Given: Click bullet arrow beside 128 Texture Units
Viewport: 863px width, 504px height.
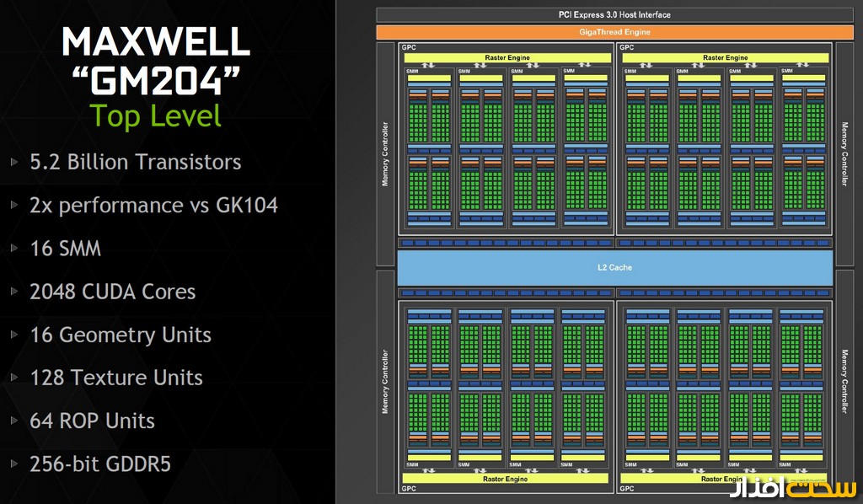Looking at the screenshot, I should (14, 377).
